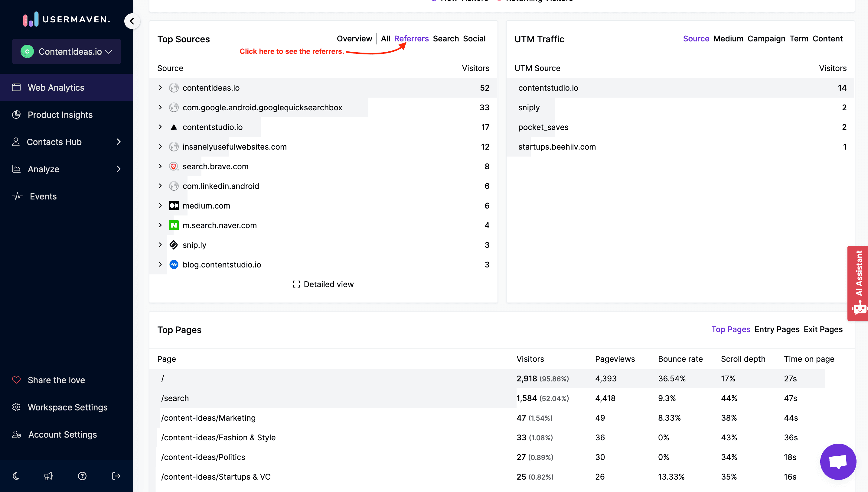
Task: Click the AI Assistant side panel icon
Action: 858,283
